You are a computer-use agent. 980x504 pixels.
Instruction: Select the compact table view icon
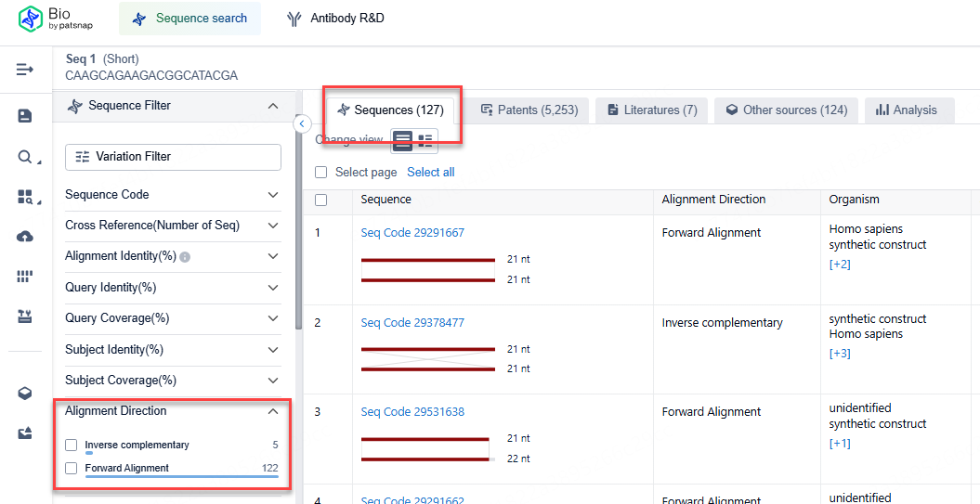coord(403,140)
